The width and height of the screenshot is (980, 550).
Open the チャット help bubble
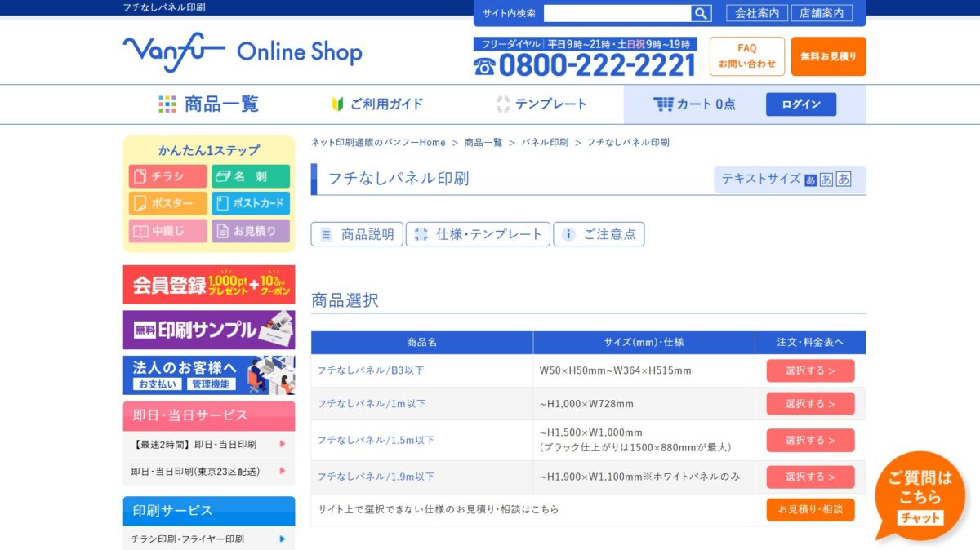point(920,495)
